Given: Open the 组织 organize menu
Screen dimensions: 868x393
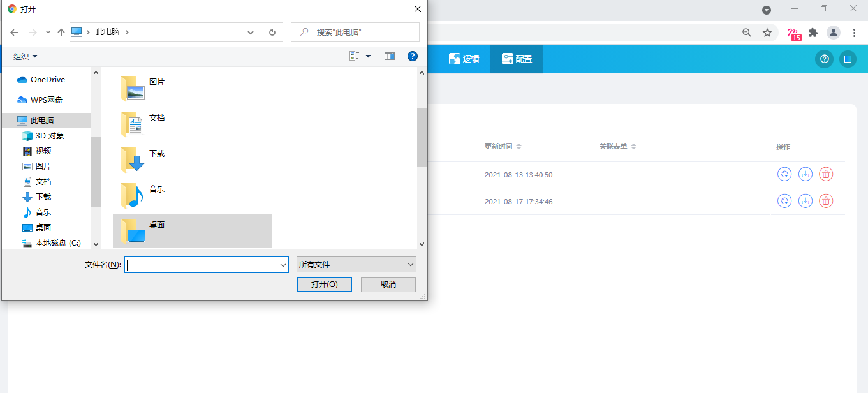Looking at the screenshot, I should (x=26, y=57).
